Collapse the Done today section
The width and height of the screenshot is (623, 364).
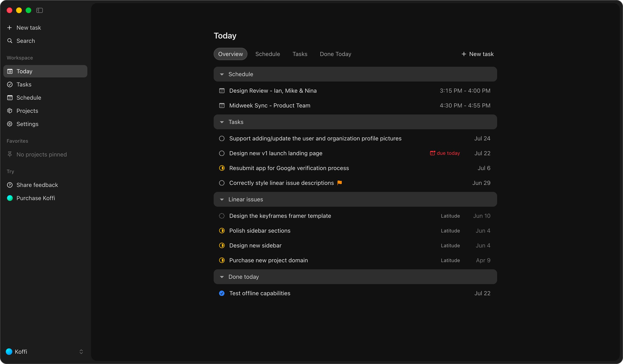[222, 277]
